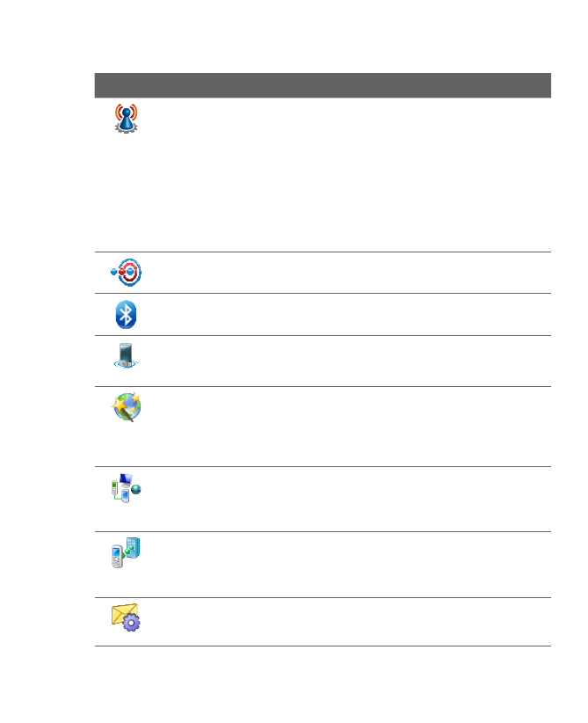This screenshot has width=588, height=723.
Task: Open the Advanced Network antenna icon
Action: [127, 119]
